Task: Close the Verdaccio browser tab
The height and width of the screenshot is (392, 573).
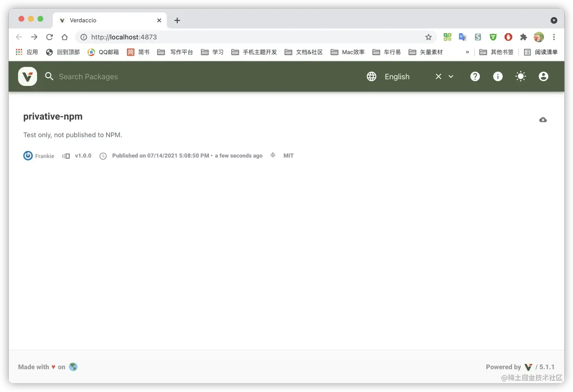Action: 159,20
